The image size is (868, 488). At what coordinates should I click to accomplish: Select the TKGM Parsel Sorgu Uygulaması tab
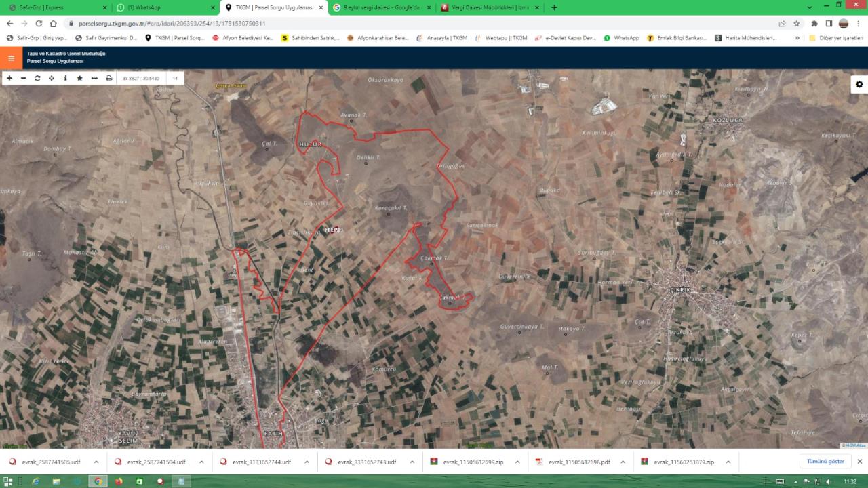click(274, 7)
